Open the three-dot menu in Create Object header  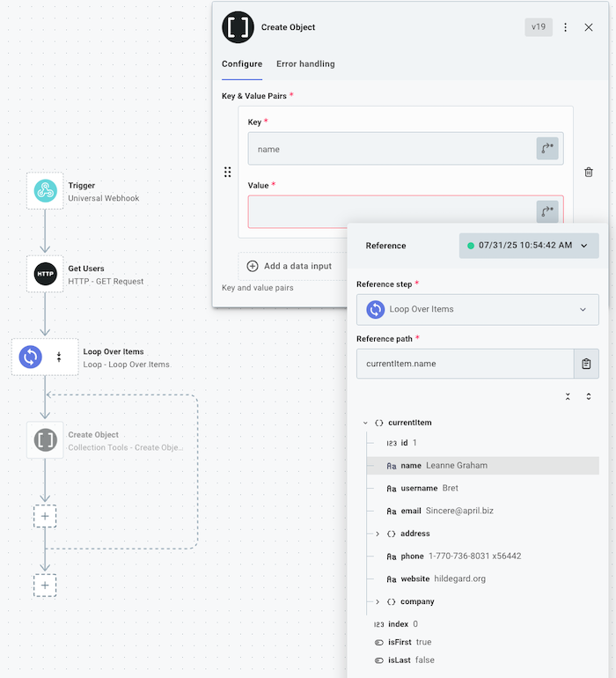pos(566,27)
